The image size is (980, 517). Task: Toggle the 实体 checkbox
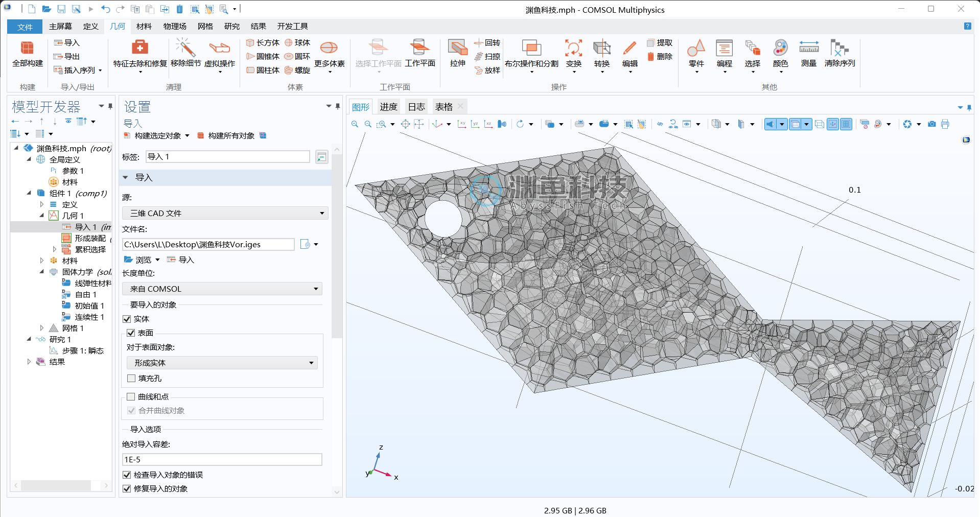click(127, 319)
